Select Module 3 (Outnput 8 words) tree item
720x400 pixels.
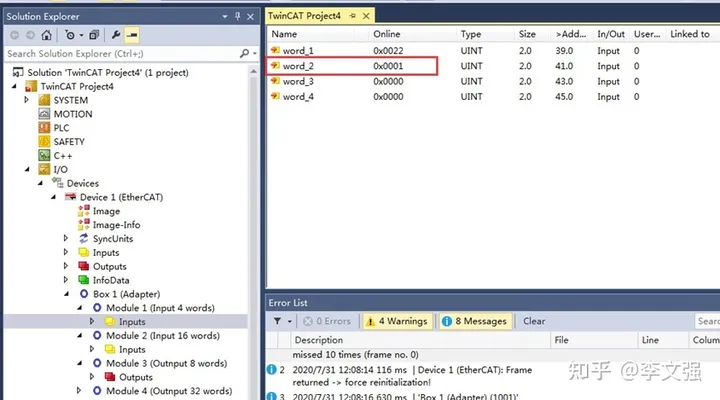coord(167,363)
